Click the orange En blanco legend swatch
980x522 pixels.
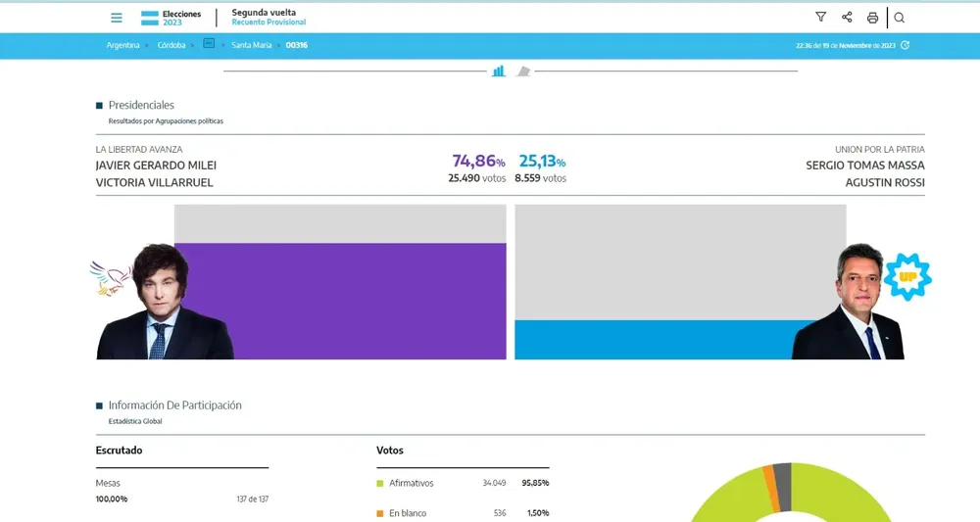click(380, 513)
